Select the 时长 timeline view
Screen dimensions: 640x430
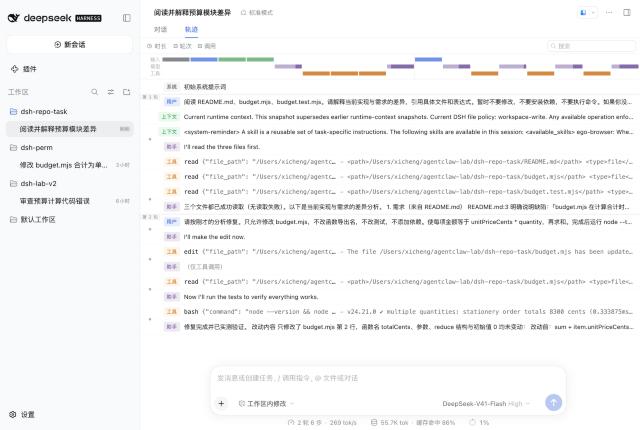point(157,46)
